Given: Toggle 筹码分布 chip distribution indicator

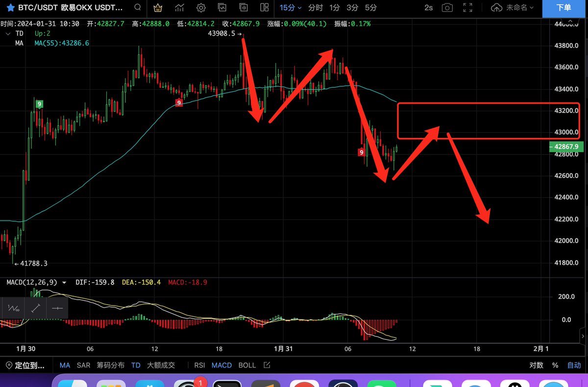Looking at the screenshot, I should click(111, 365).
